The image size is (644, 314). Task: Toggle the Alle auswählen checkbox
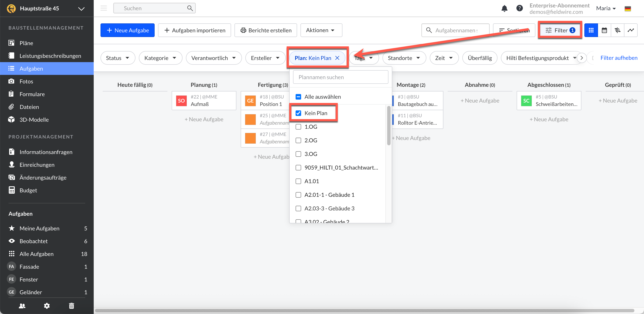pos(298,97)
